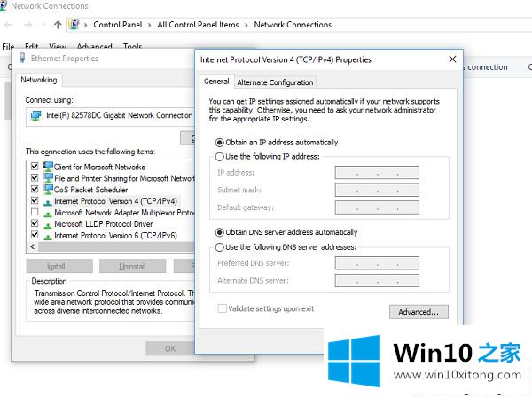
Task: Open the Advanced menu
Action: click(x=94, y=47)
